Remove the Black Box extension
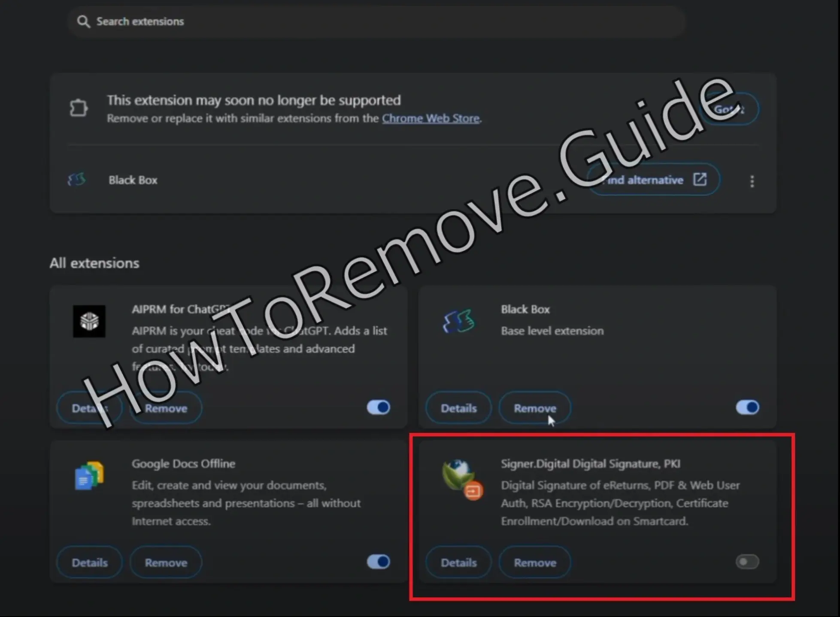The image size is (840, 617). pos(535,408)
